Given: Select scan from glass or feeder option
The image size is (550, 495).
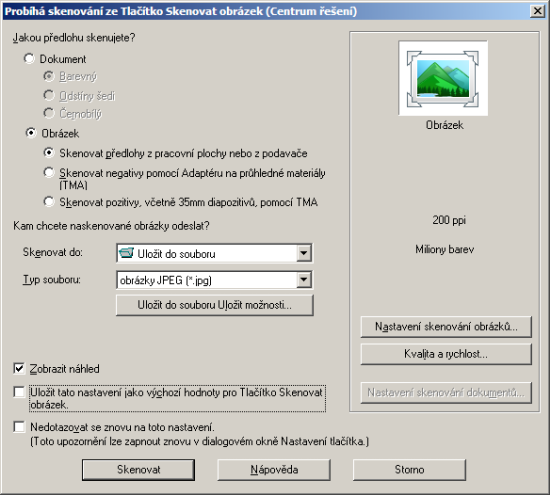Looking at the screenshot, I should click(x=49, y=153).
